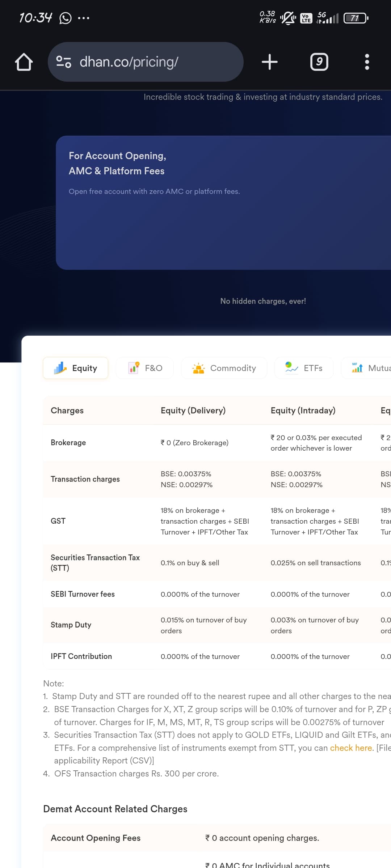Click '0.003% on turnover of buy orders' cell
This screenshot has width=391, height=868.
(x=315, y=625)
